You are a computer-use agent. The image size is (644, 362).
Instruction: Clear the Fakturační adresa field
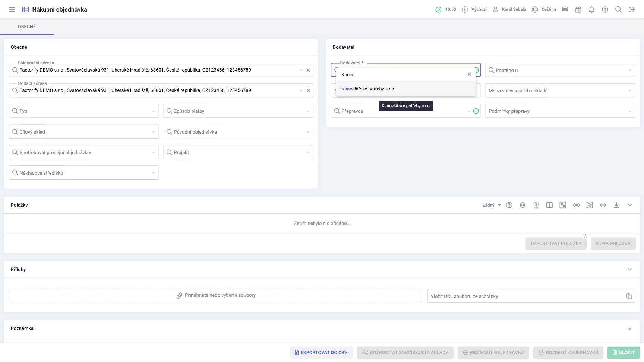click(308, 70)
